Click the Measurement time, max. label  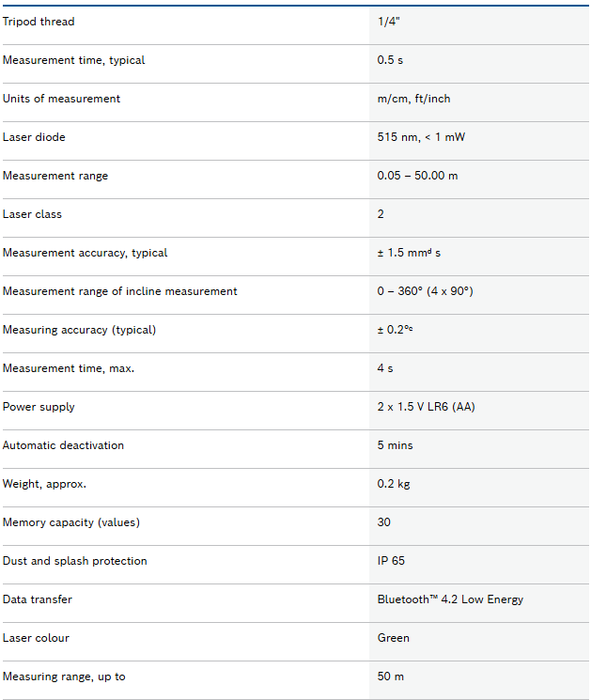[x=69, y=368]
